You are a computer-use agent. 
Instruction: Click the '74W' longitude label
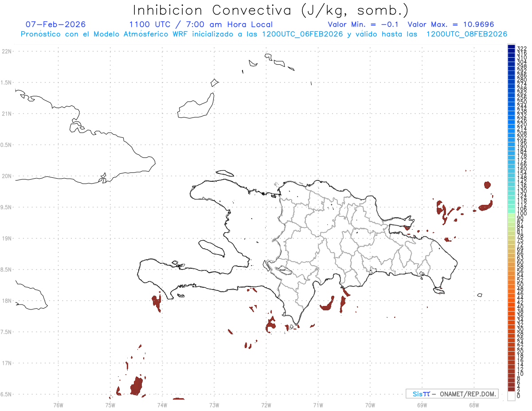(x=162, y=404)
